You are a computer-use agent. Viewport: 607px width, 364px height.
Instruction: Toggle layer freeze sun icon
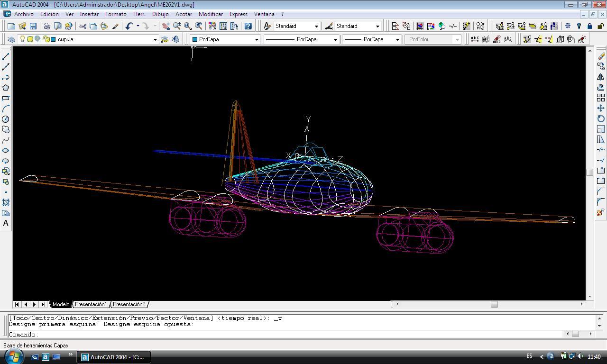[x=30, y=39]
